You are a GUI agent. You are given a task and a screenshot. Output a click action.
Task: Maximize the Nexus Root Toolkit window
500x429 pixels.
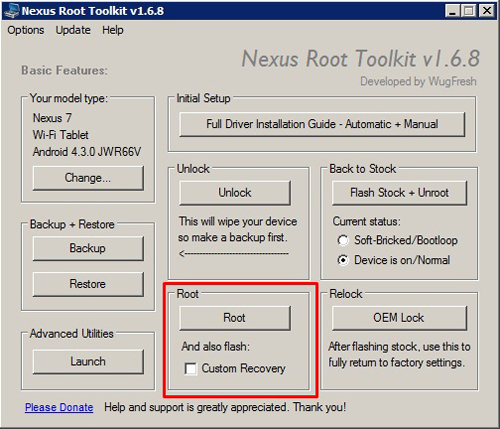pyautogui.click(x=469, y=11)
